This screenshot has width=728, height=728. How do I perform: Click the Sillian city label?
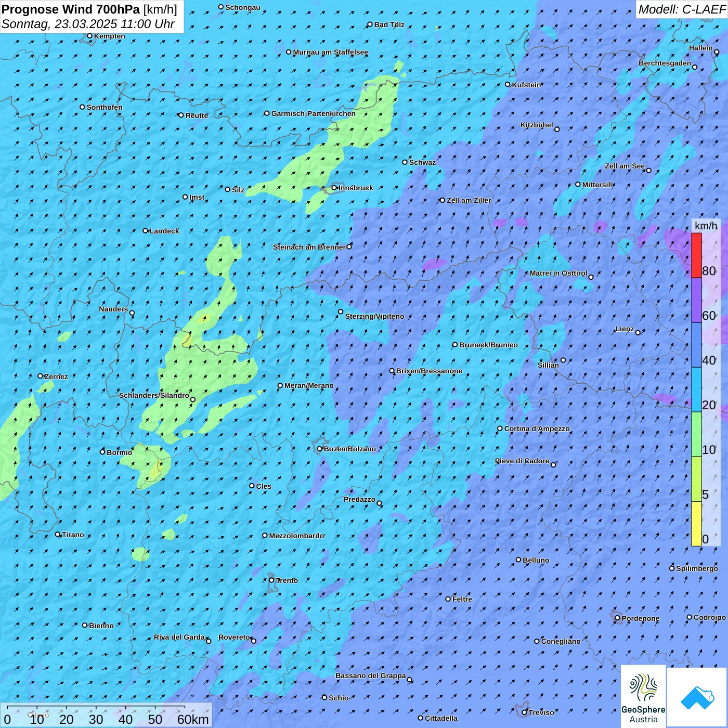click(548, 365)
